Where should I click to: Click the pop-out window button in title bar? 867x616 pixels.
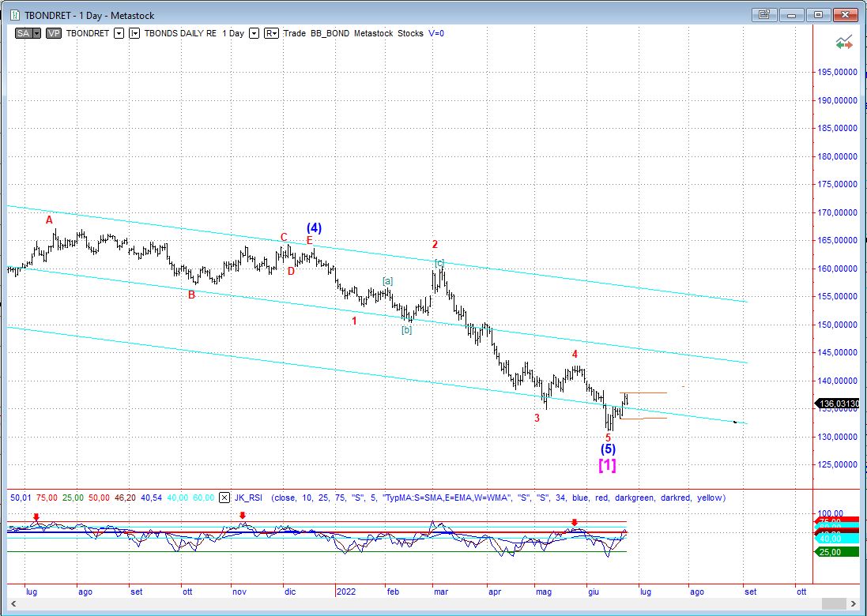765,15
